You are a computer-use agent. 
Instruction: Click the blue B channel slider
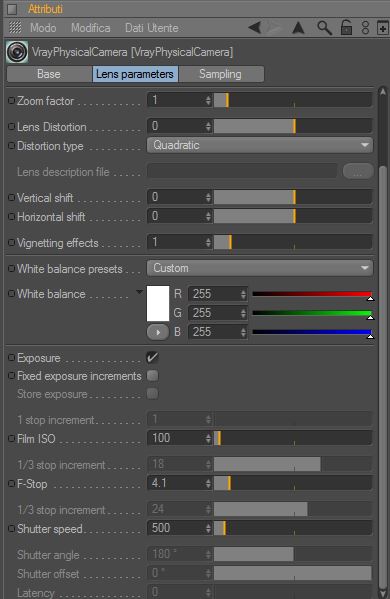312,333
